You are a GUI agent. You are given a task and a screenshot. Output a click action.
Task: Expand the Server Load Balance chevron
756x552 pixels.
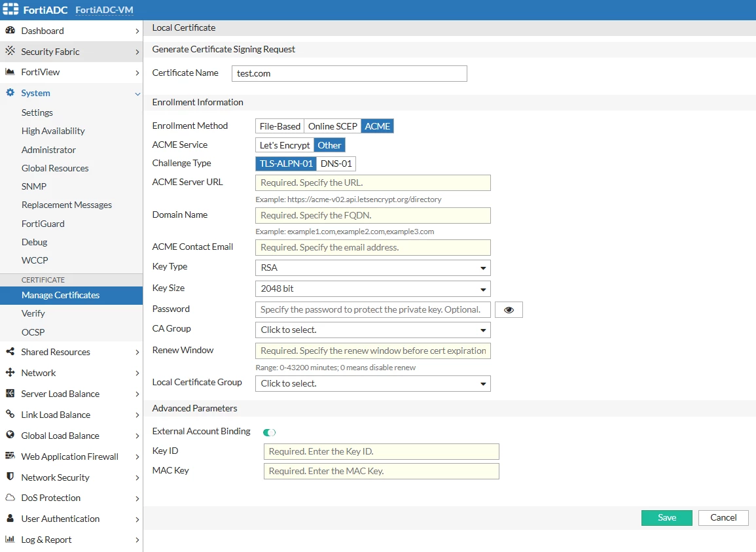click(137, 394)
